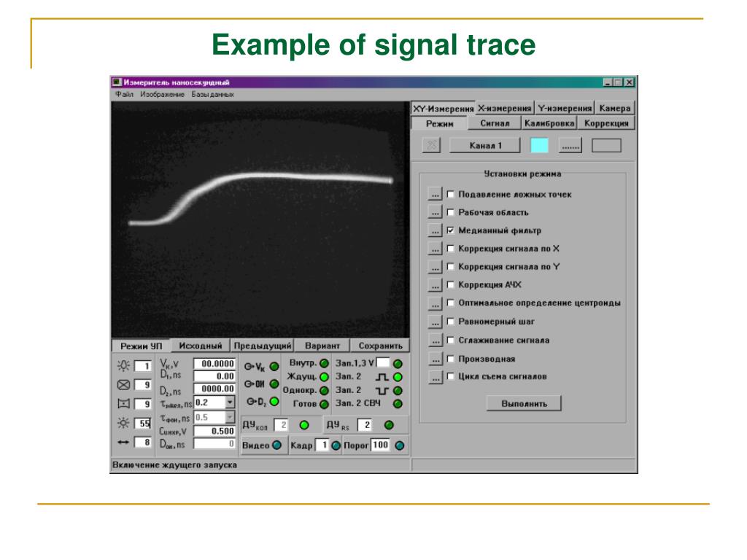Enable Коррекция АЧХ checkbox
The image size is (747, 560).
[451, 284]
